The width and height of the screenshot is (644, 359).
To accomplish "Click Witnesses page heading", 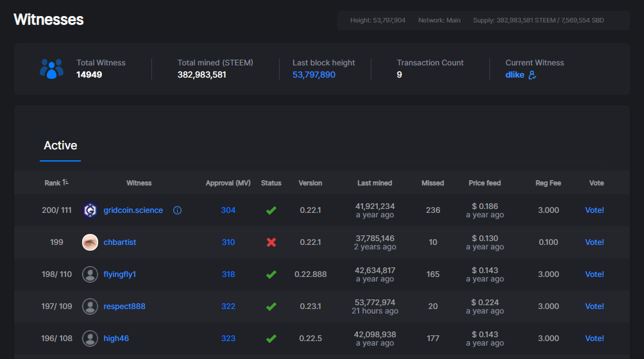I will click(49, 19).
